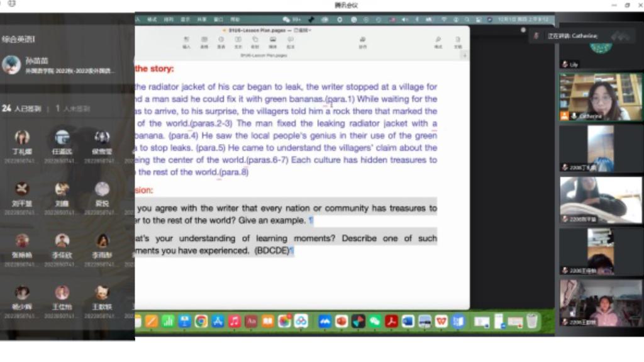Click the Trash icon in dock
644x362 pixels.
coord(532,322)
